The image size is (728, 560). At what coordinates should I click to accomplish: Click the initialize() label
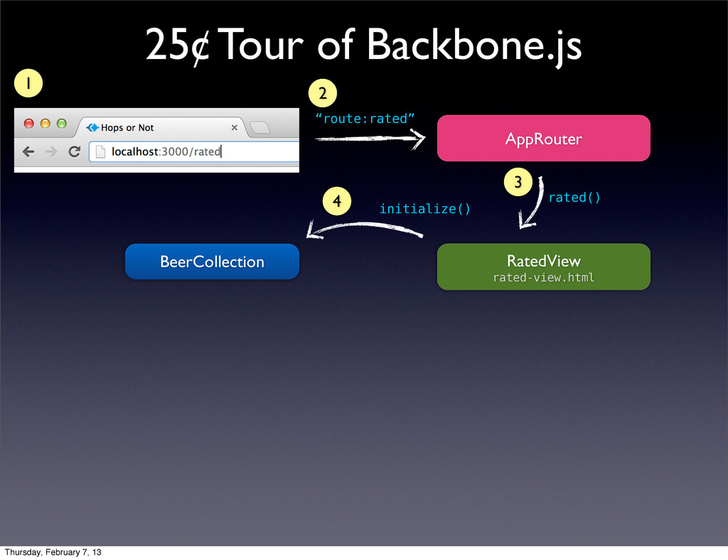click(425, 209)
